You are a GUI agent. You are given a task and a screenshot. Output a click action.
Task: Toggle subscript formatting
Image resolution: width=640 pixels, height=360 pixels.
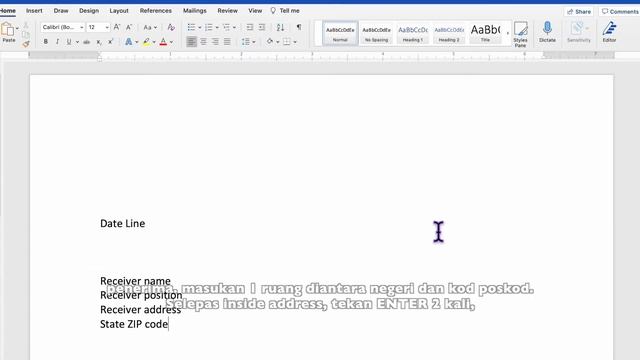99,42
